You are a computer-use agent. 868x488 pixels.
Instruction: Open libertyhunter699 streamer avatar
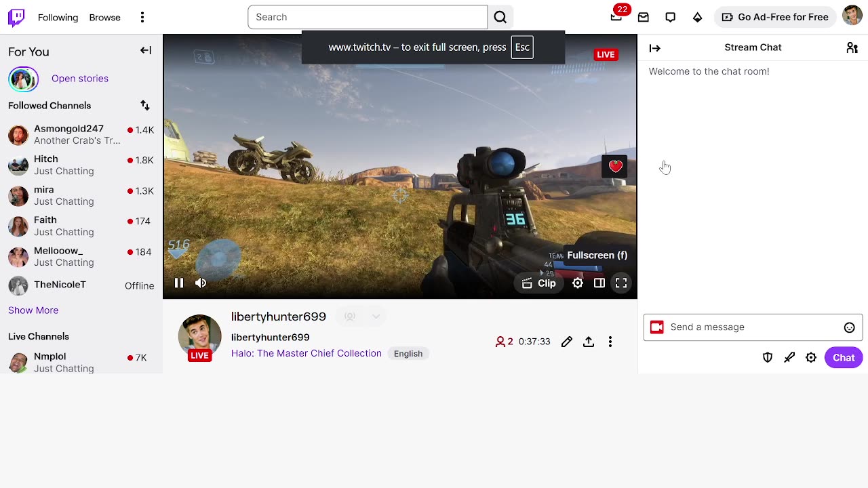[x=199, y=336]
